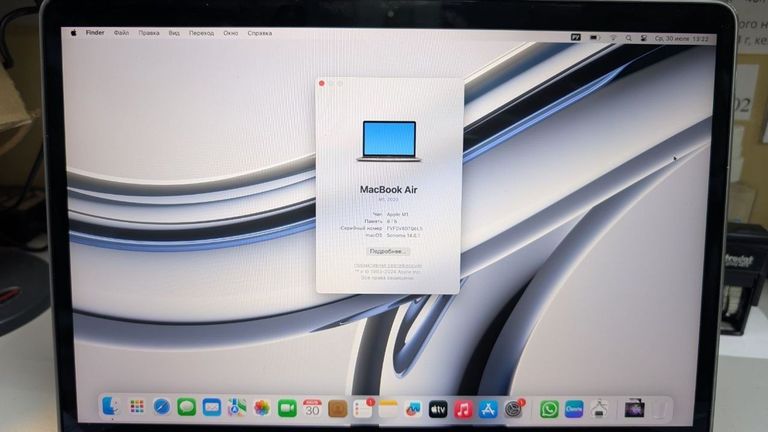This screenshot has height=432, width=768.
Task: Launch FaceTime from the Dock
Action: point(287,408)
